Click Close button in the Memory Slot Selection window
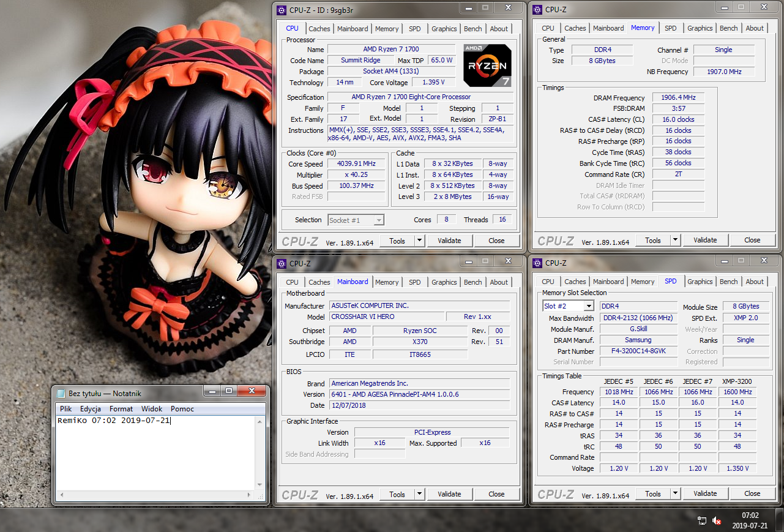 click(x=753, y=493)
